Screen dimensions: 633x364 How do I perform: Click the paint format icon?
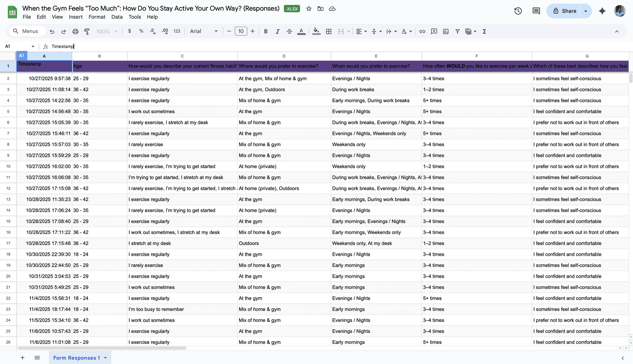click(87, 31)
